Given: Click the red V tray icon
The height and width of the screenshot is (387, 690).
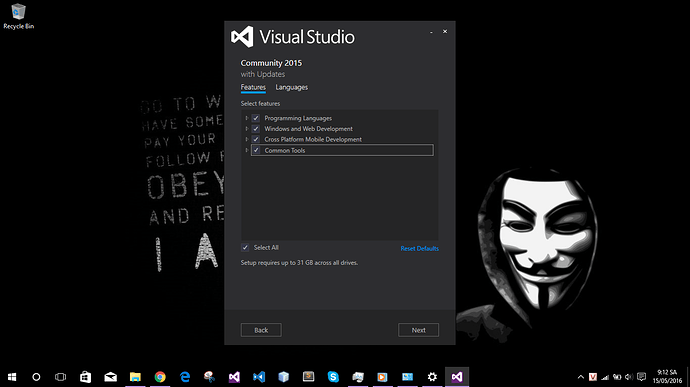Looking at the screenshot, I should pyautogui.click(x=593, y=377).
